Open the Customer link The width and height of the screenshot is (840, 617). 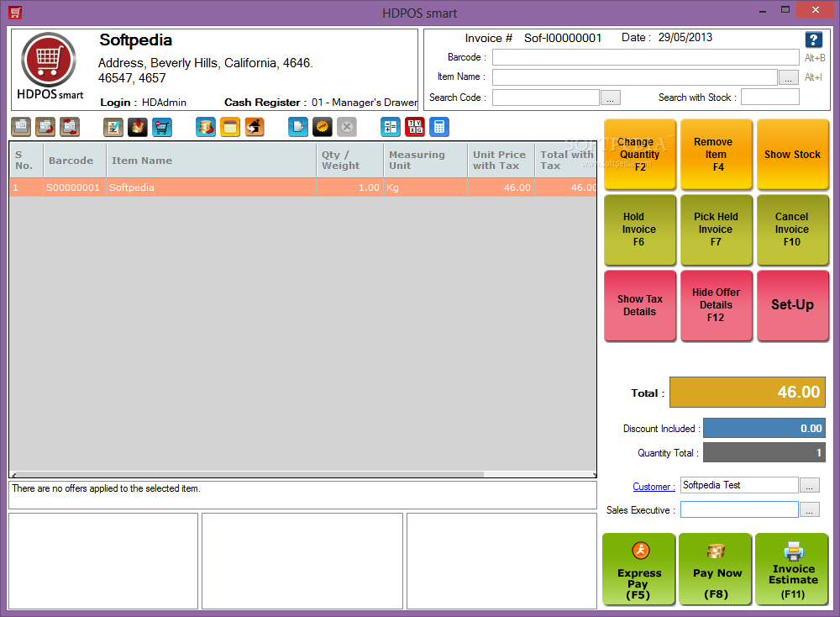pos(653,487)
